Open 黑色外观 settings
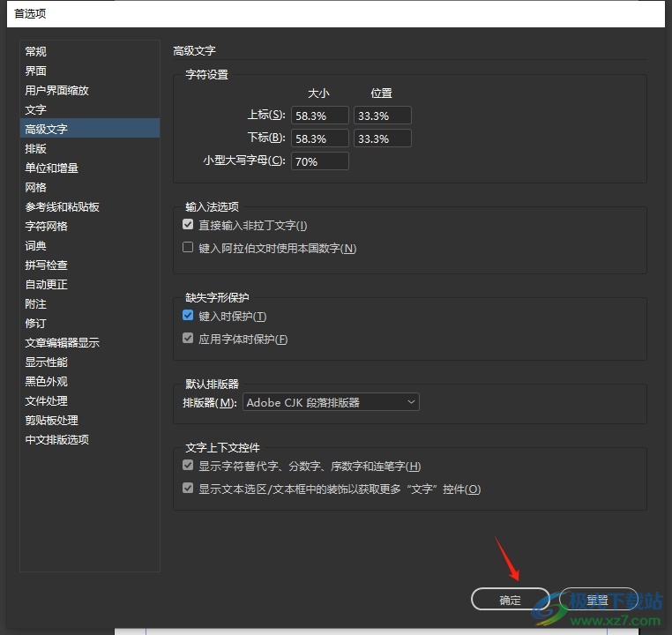This screenshot has height=635, width=672. pyautogui.click(x=90, y=381)
